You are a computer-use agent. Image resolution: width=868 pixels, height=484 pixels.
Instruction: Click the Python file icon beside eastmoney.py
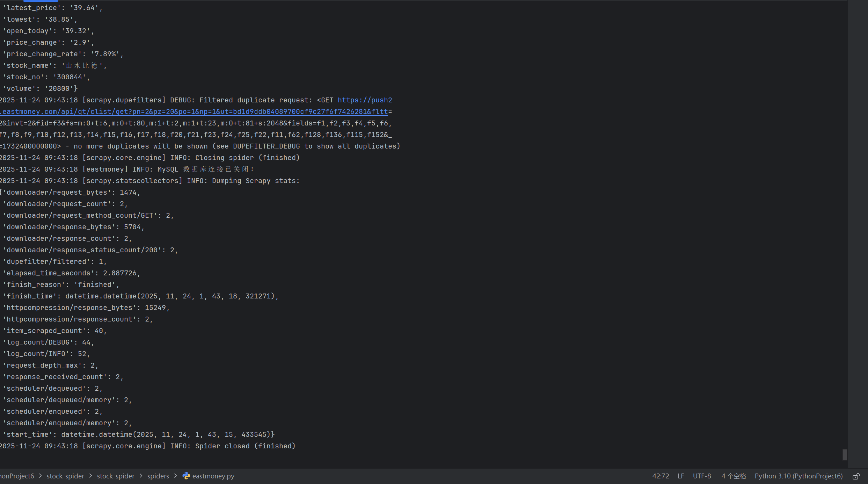click(x=186, y=476)
